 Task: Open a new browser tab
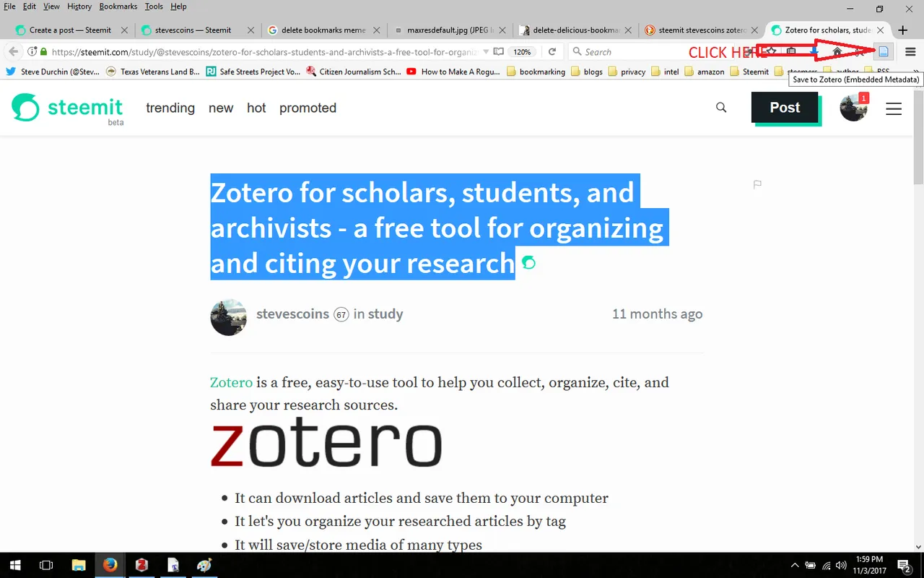(x=903, y=30)
